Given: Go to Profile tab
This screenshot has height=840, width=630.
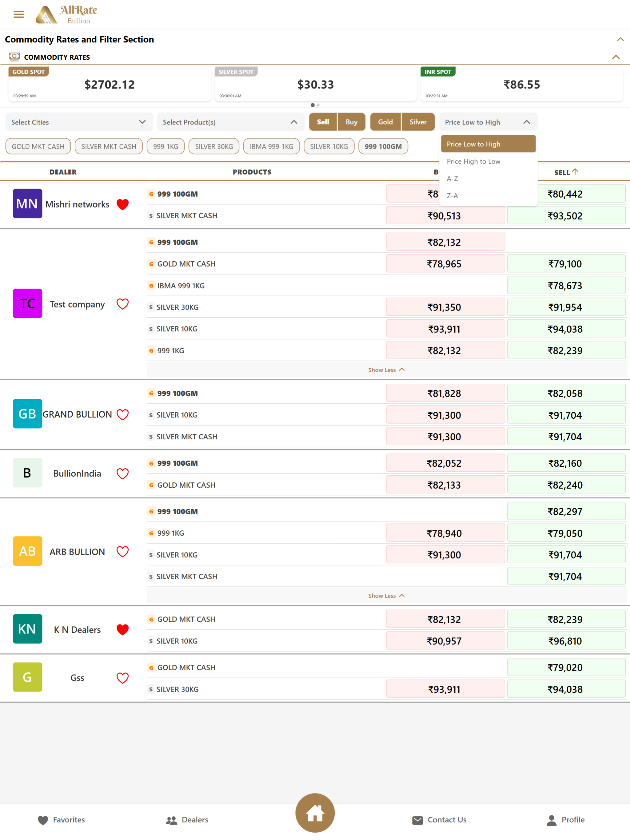Looking at the screenshot, I should pos(565,820).
